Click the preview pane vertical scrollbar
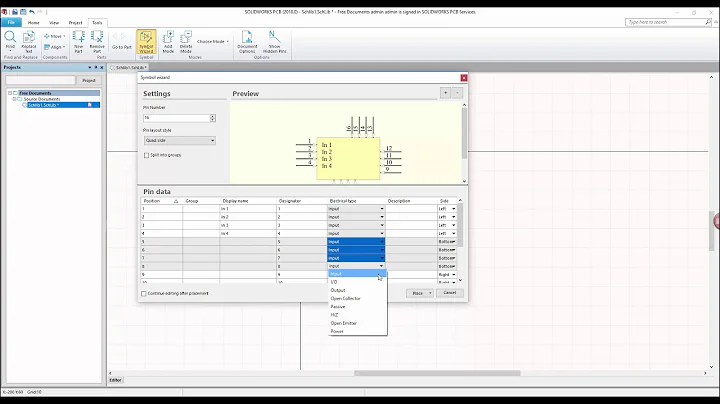The width and height of the screenshot is (720, 404). 464,132
